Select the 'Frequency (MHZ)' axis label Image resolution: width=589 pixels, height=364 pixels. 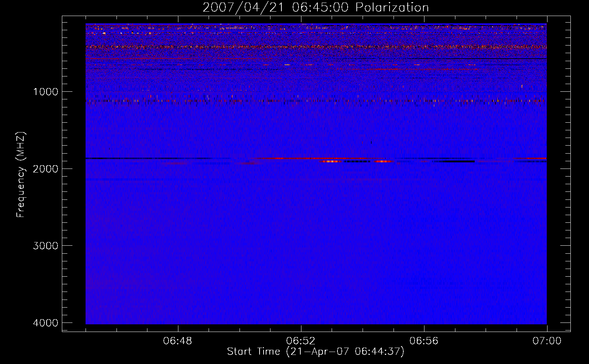pyautogui.click(x=21, y=175)
